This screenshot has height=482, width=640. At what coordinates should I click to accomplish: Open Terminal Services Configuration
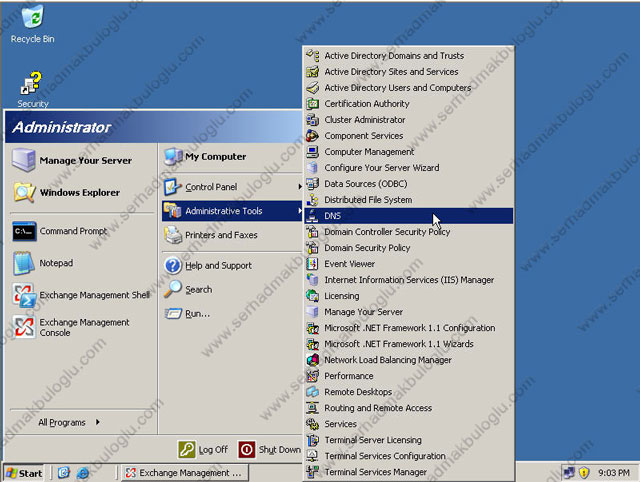409,456
